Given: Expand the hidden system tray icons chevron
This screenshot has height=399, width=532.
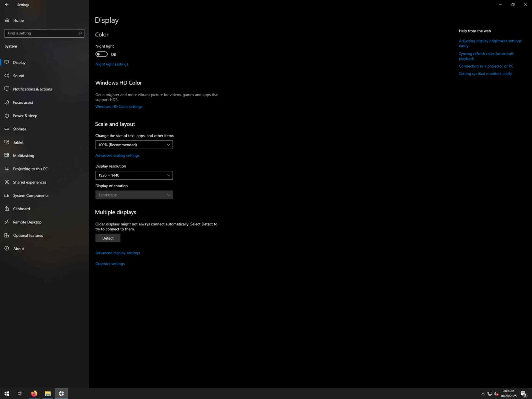Looking at the screenshot, I should tap(483, 393).
